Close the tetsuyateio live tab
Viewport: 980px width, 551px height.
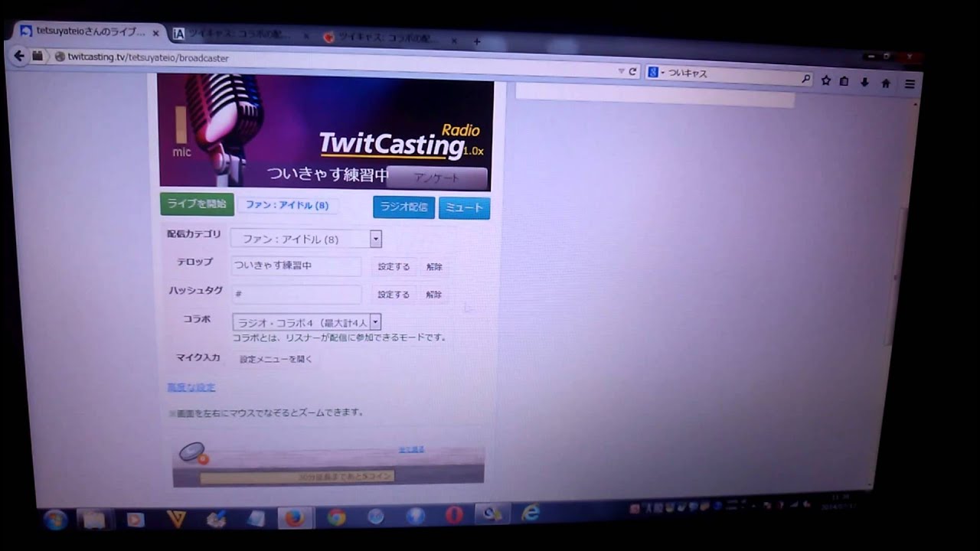point(155,34)
